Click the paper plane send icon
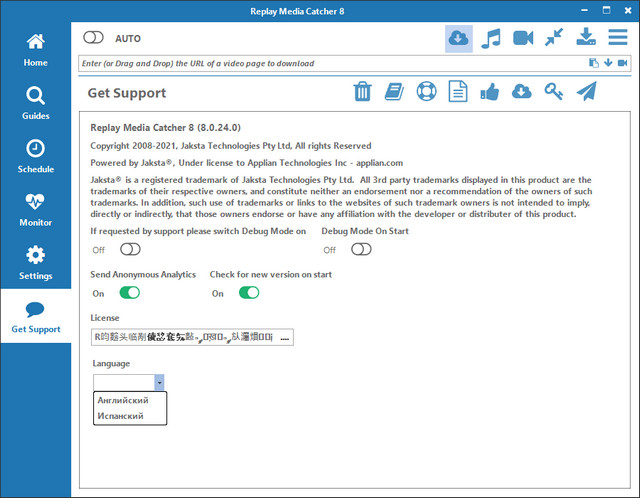640x498 pixels. tap(586, 92)
